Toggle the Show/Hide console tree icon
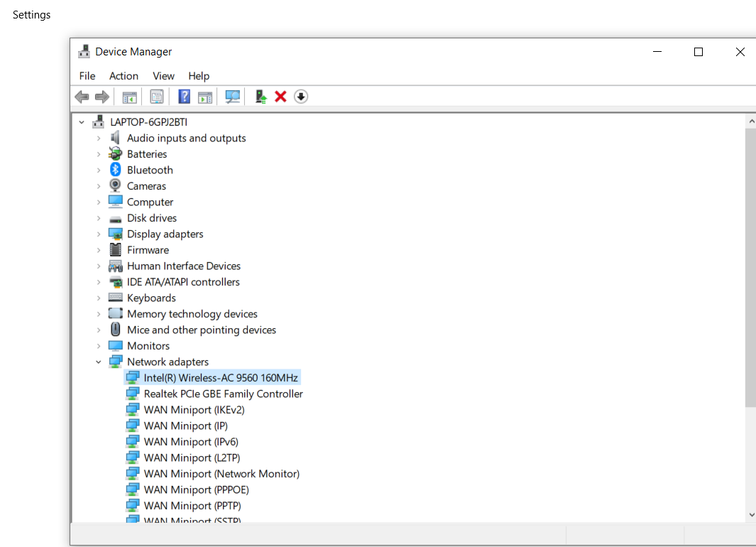Viewport: 756px width, 547px height. (x=129, y=96)
